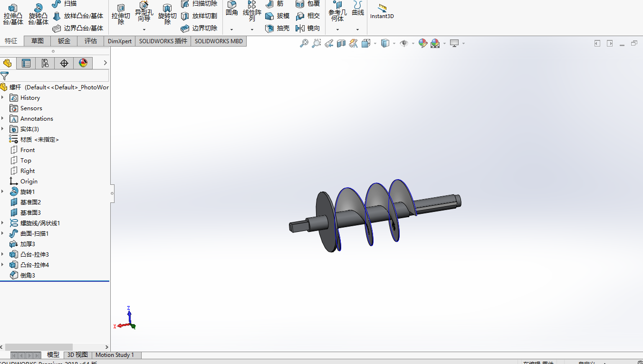Switch to DisplayManager color wheel tab

coord(83,63)
